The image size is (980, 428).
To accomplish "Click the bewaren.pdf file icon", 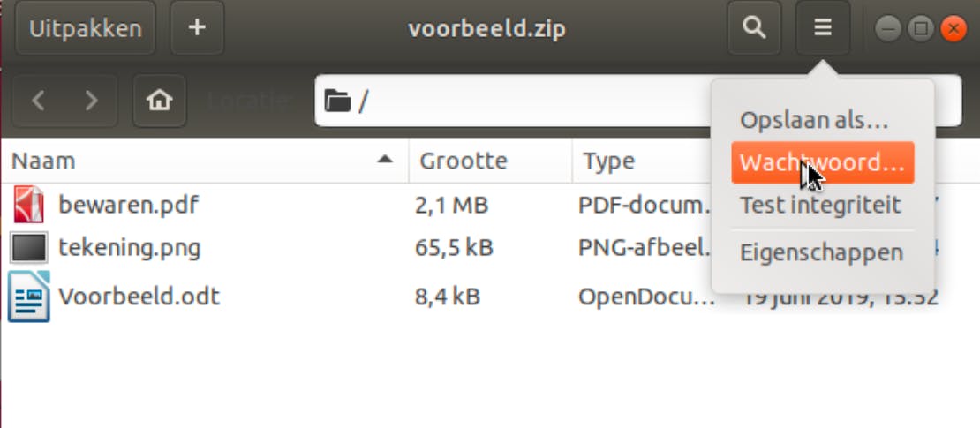I will pos(28,206).
